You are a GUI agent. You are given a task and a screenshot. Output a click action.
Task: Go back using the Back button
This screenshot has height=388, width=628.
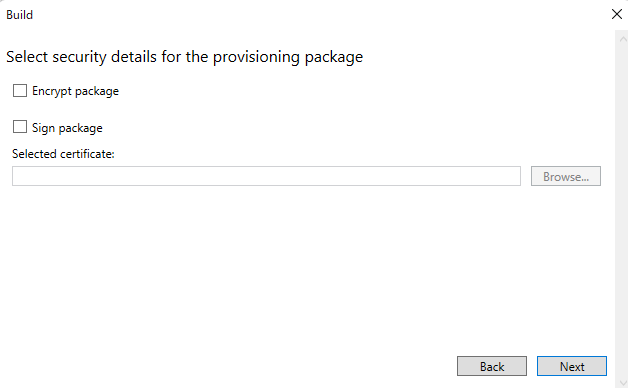pos(492,366)
